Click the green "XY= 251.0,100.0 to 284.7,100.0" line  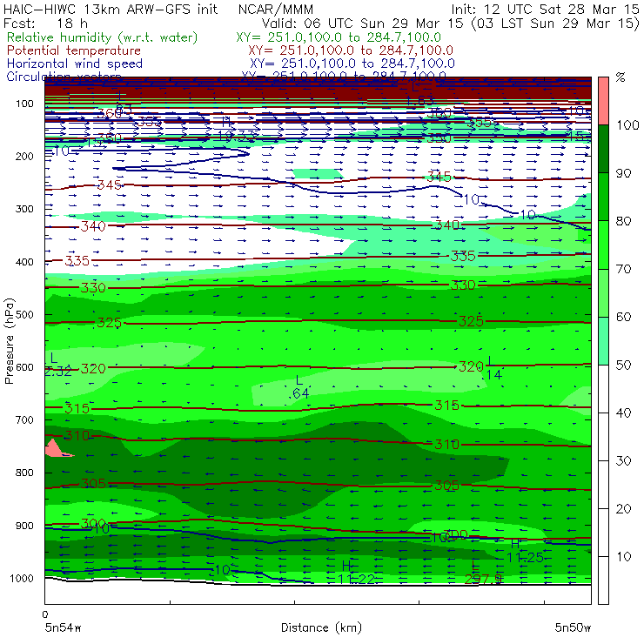pyautogui.click(x=339, y=37)
